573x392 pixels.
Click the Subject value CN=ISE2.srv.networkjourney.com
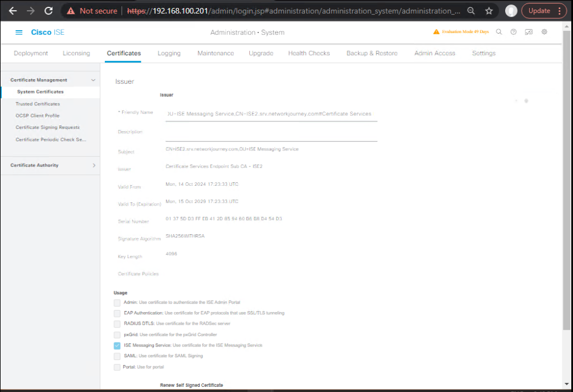click(x=232, y=149)
